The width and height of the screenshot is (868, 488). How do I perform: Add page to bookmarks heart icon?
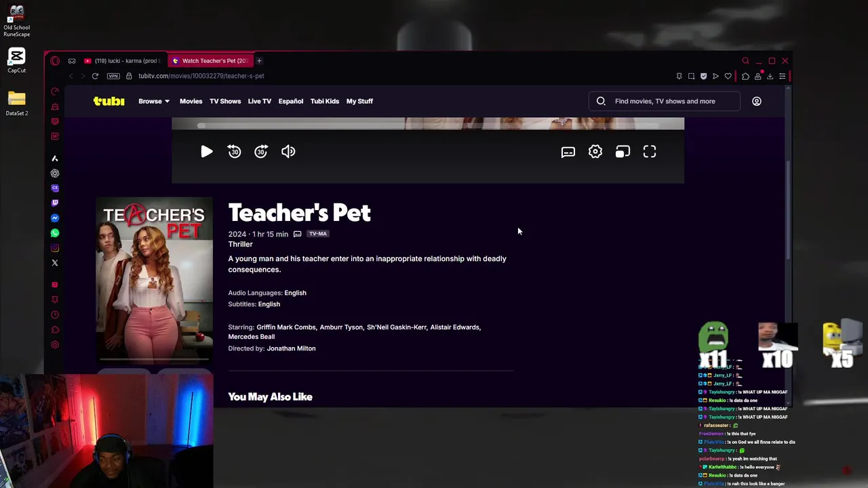click(728, 76)
